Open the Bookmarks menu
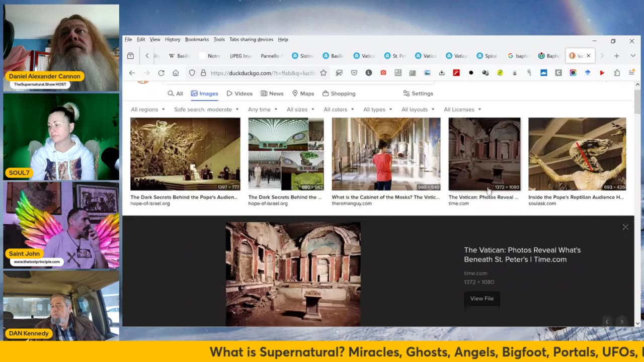644x362 pixels. 197,39
